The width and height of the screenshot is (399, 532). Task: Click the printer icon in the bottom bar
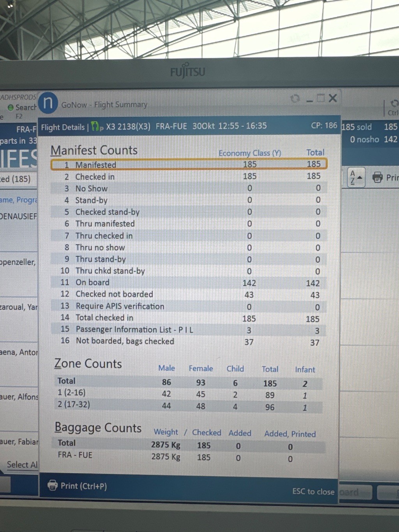click(52, 485)
